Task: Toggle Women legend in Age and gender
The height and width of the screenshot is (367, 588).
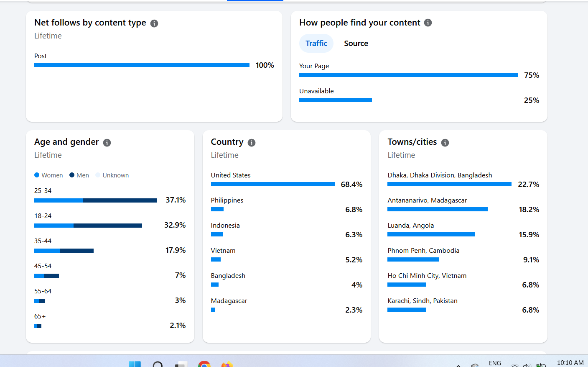Action: 48,175
